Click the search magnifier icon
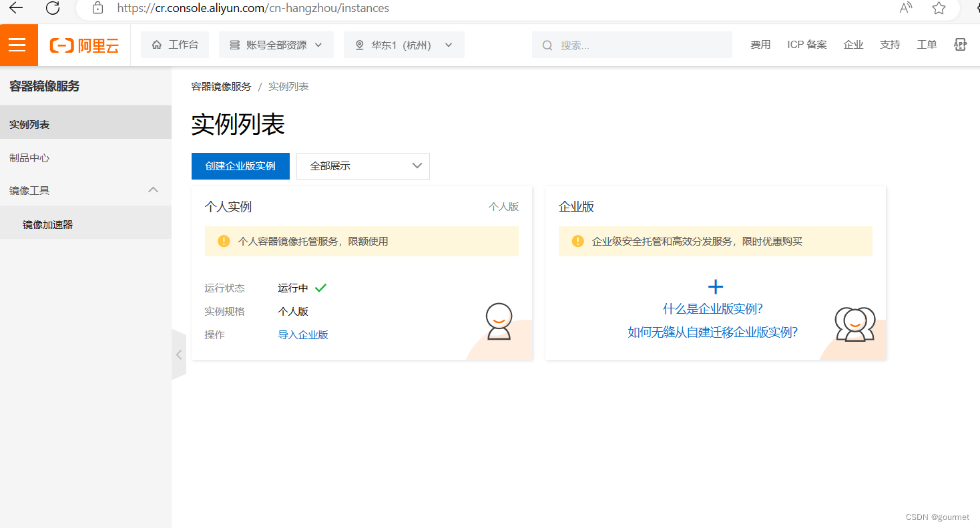This screenshot has width=980, height=528. [547, 45]
